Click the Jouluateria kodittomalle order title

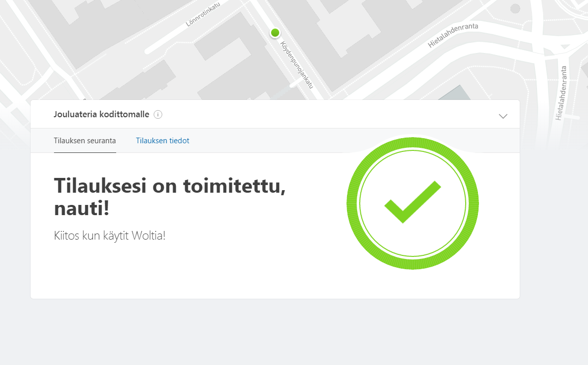[101, 114]
